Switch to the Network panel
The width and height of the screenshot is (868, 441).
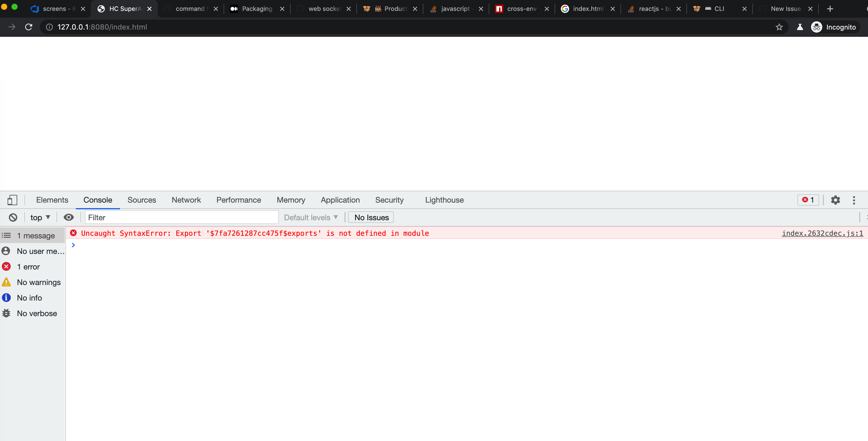click(x=186, y=200)
